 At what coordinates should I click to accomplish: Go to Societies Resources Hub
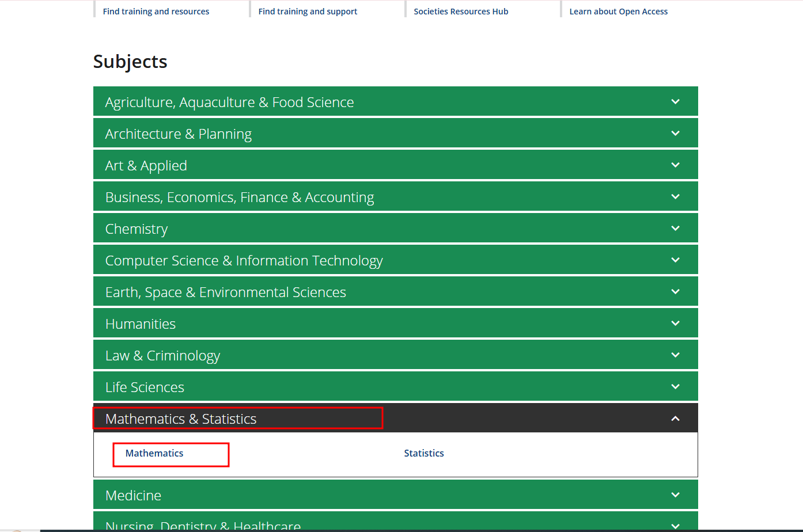point(461,12)
